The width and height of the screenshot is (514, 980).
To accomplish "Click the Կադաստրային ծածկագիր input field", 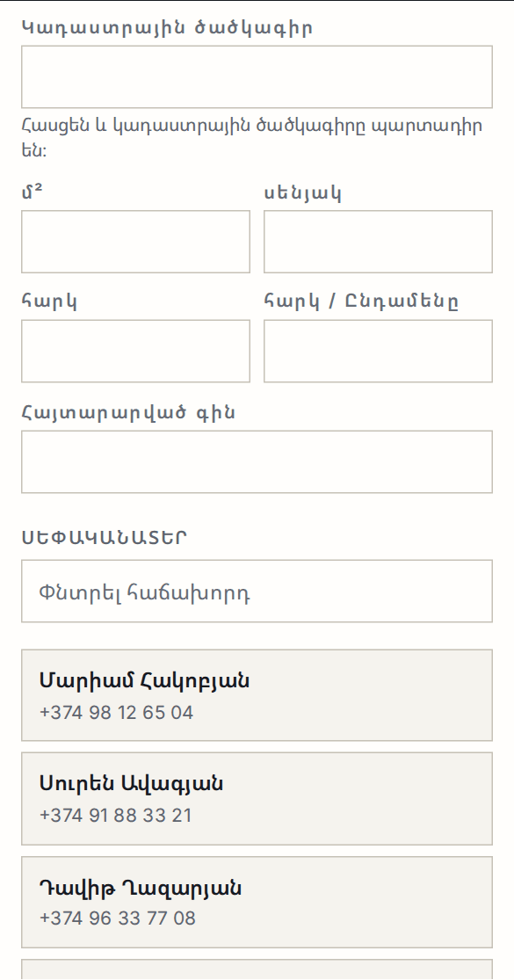I will coord(257,76).
